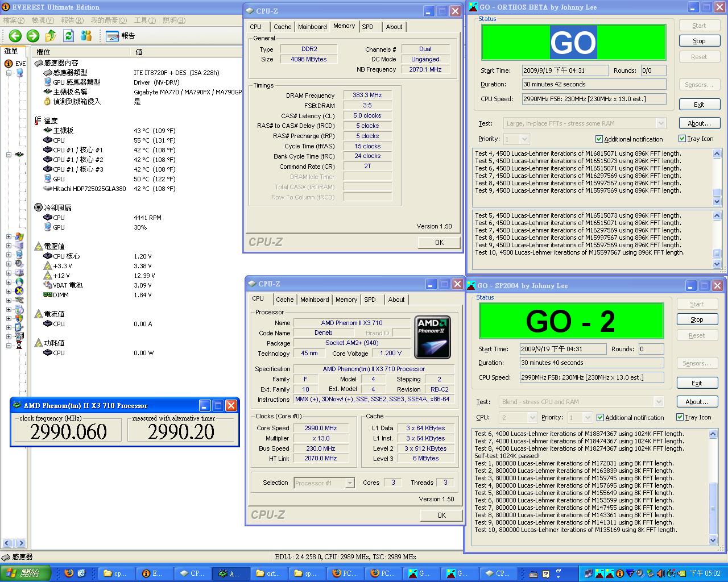This screenshot has height=582, width=728.
Task: Switch to SPD tab in top CPU-Z window
Action: [x=368, y=27]
